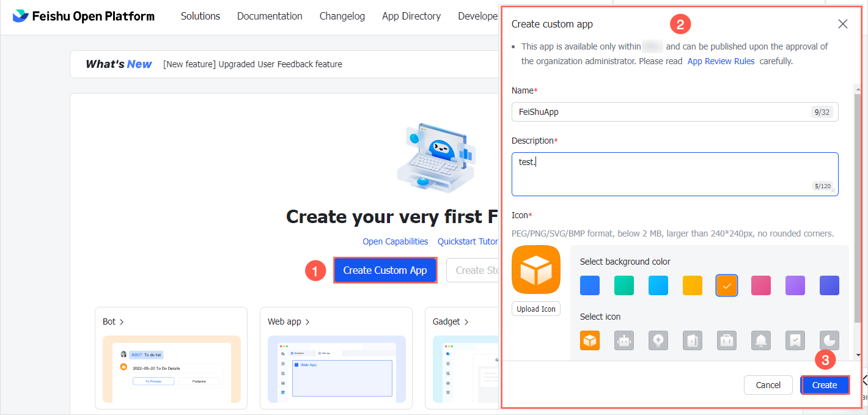Click the large orange cube icon preview
The height and width of the screenshot is (415, 868).
536,270
